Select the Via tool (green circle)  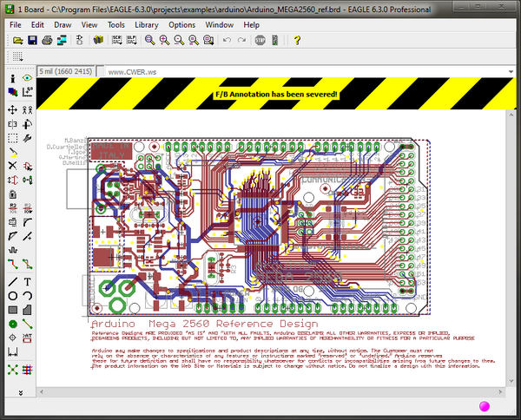(x=13, y=324)
